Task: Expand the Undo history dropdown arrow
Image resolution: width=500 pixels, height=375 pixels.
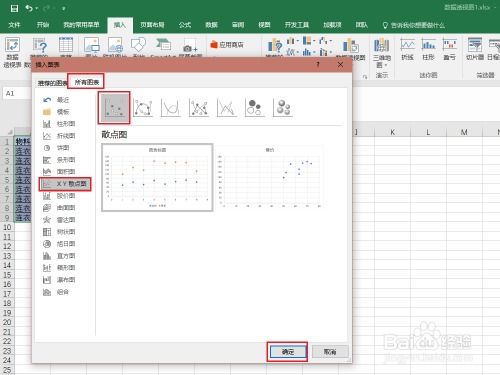Action: click(x=36, y=8)
